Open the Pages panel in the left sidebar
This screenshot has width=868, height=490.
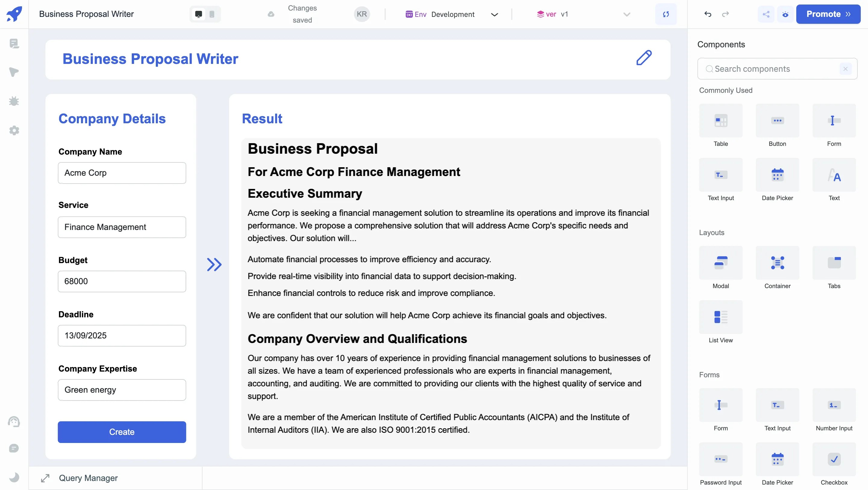point(14,44)
